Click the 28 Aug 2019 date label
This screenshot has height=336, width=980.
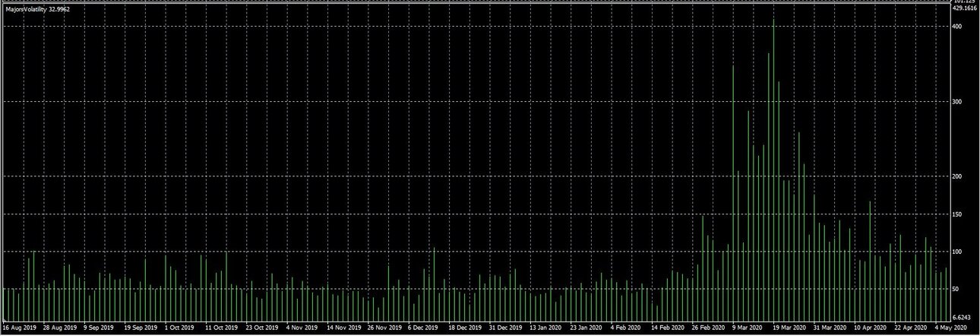[x=60, y=328]
